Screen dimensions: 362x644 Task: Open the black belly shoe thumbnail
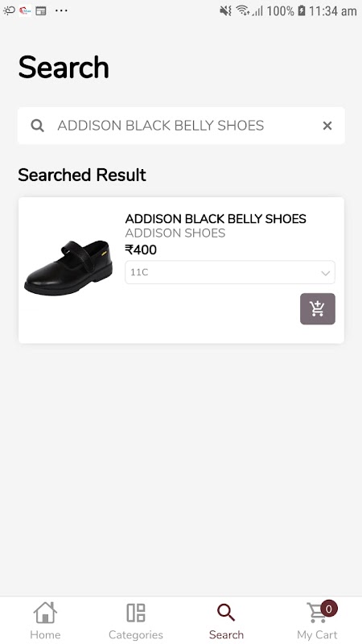pyautogui.click(x=68, y=267)
